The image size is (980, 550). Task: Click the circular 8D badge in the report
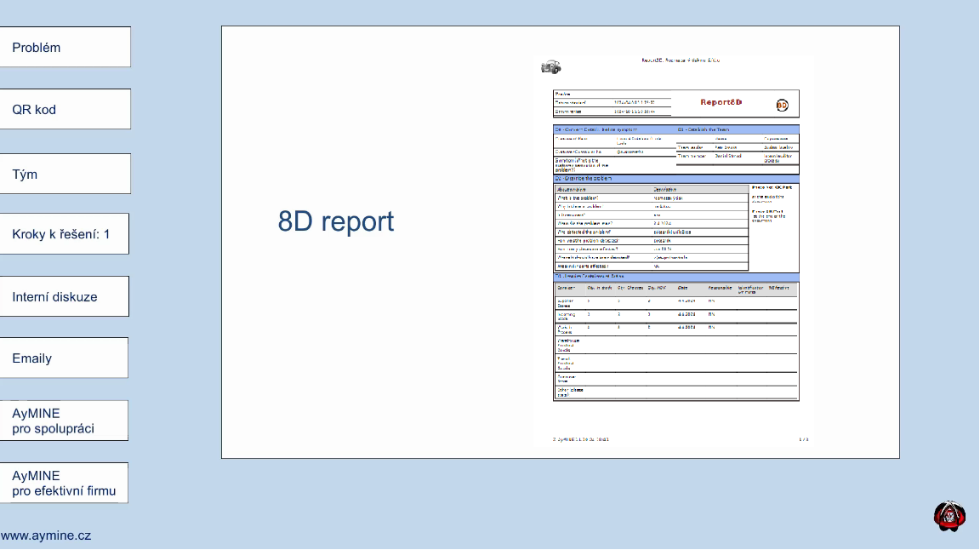[782, 105]
